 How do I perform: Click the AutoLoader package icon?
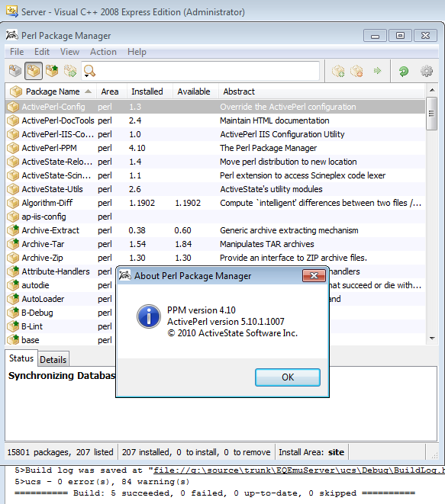(x=13, y=299)
